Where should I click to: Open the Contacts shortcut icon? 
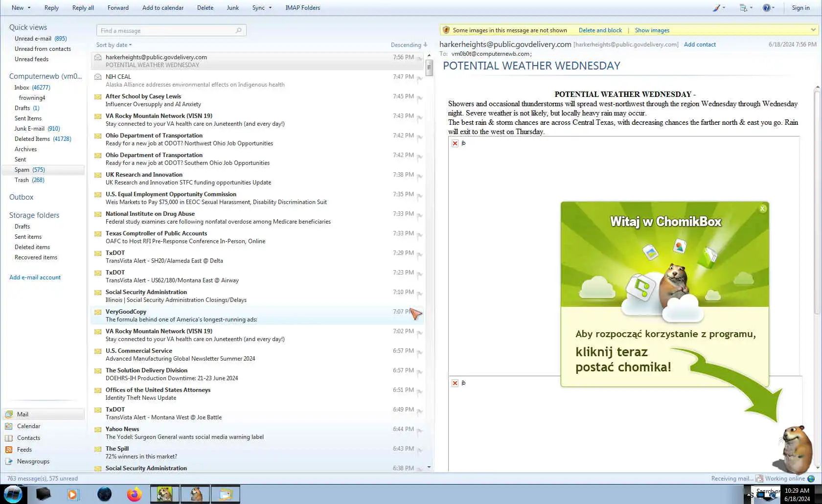[9, 438]
